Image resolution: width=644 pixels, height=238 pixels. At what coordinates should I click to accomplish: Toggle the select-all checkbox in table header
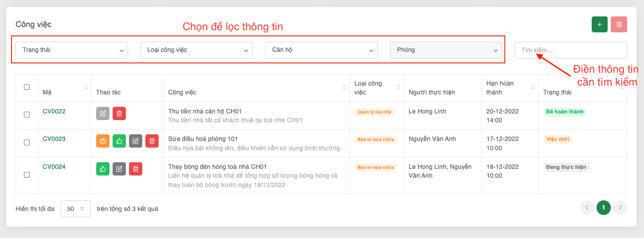(27, 87)
